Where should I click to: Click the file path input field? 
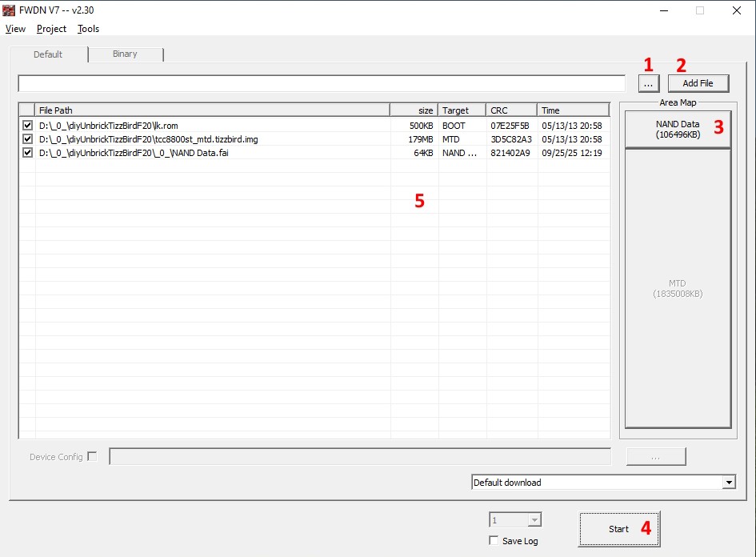tap(320, 83)
